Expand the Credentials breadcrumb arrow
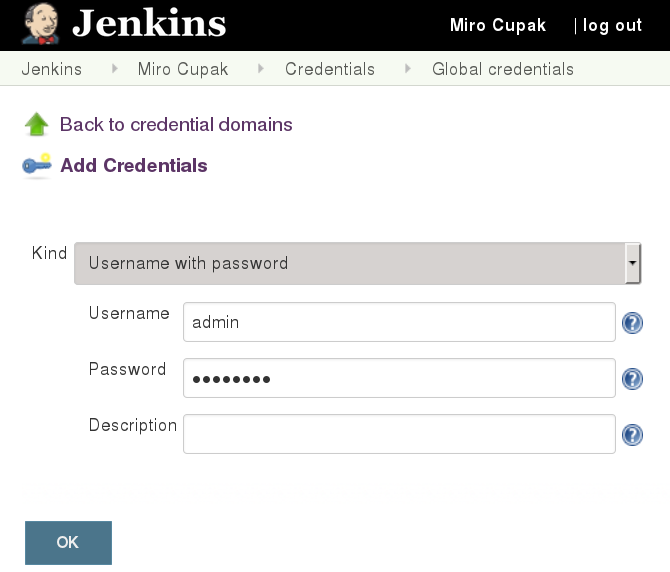 [407, 69]
